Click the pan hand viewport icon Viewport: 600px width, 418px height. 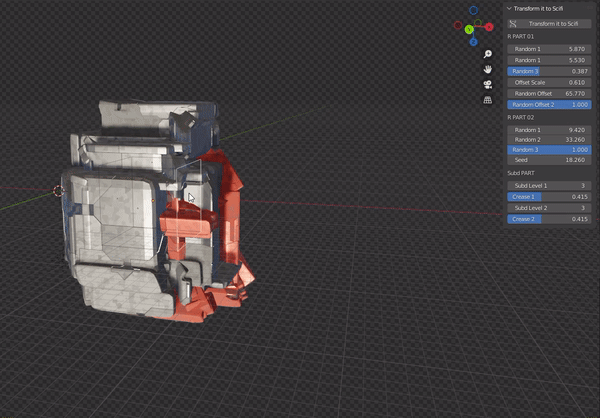point(488,69)
